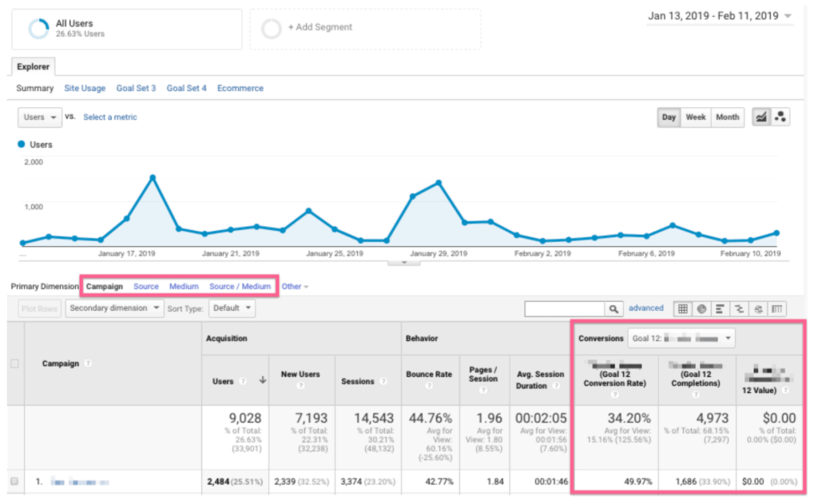Click the advanced filter link
This screenshot has width=818, height=504.
[x=645, y=308]
